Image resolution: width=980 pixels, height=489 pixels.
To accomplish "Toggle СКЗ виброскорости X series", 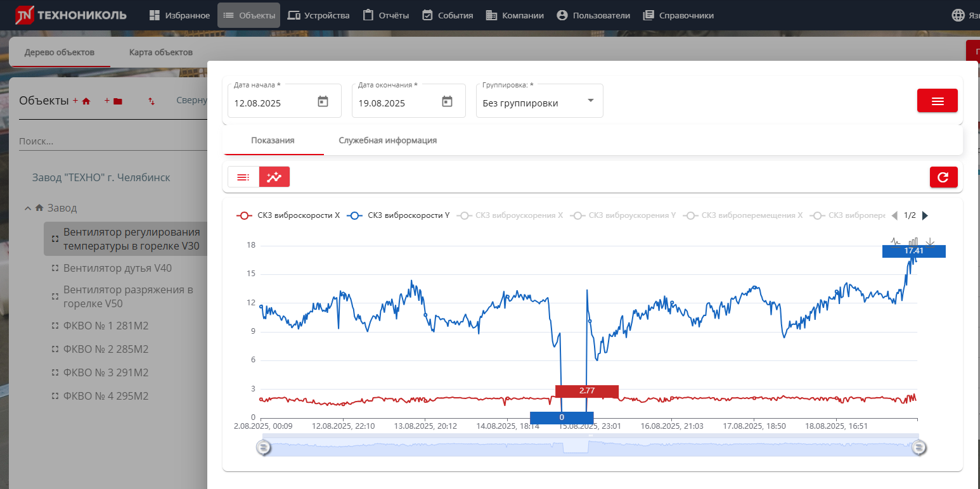I will click(x=288, y=215).
